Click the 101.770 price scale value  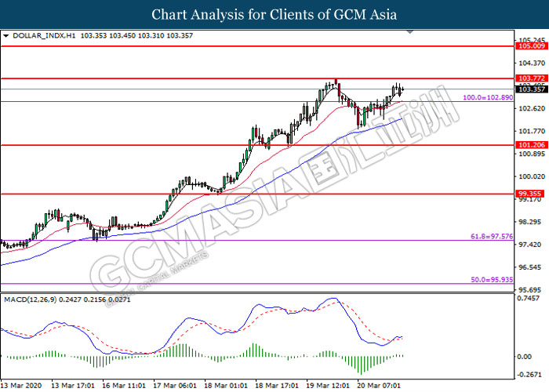click(532, 131)
